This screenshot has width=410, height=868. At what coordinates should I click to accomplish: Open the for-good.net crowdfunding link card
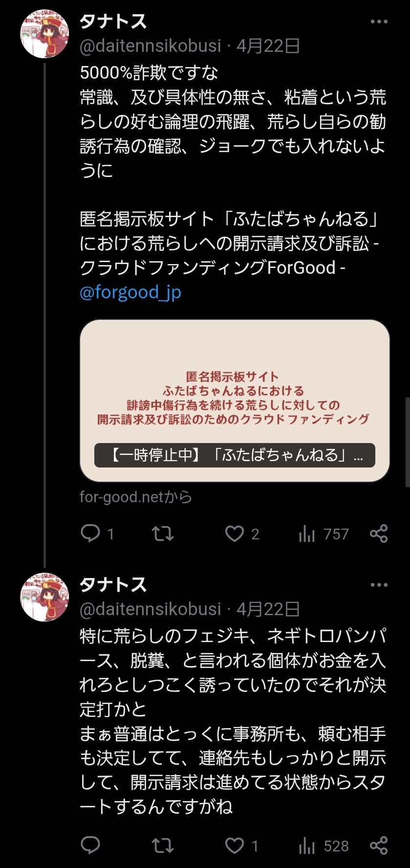point(235,401)
